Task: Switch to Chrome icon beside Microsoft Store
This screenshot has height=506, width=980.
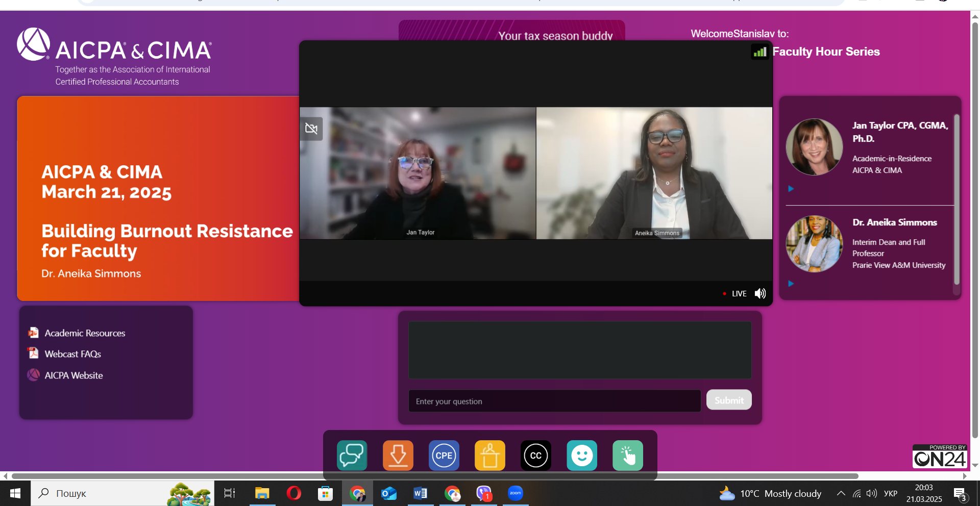Action: tap(357, 493)
